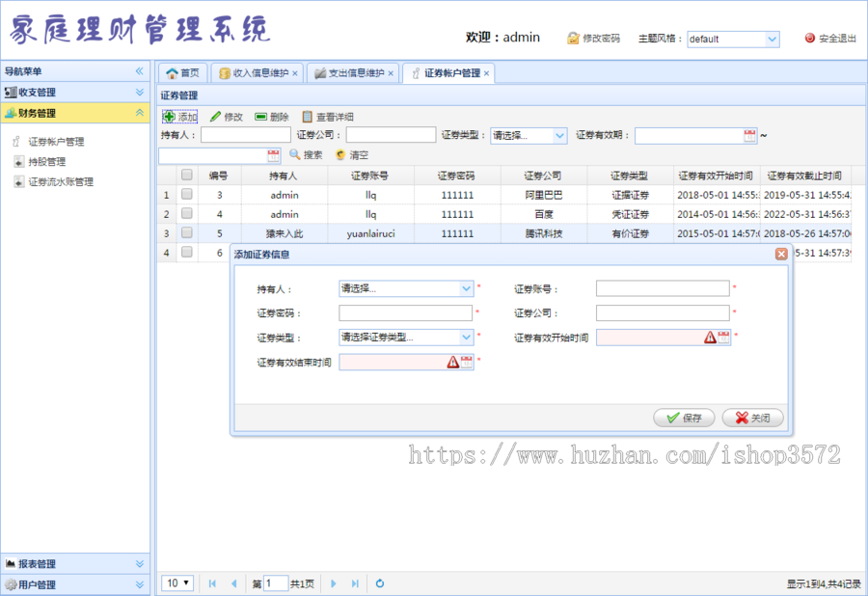This screenshot has height=596, width=868.
Task: Click warning icon in 证券有效开始时间 field
Action: click(x=710, y=337)
